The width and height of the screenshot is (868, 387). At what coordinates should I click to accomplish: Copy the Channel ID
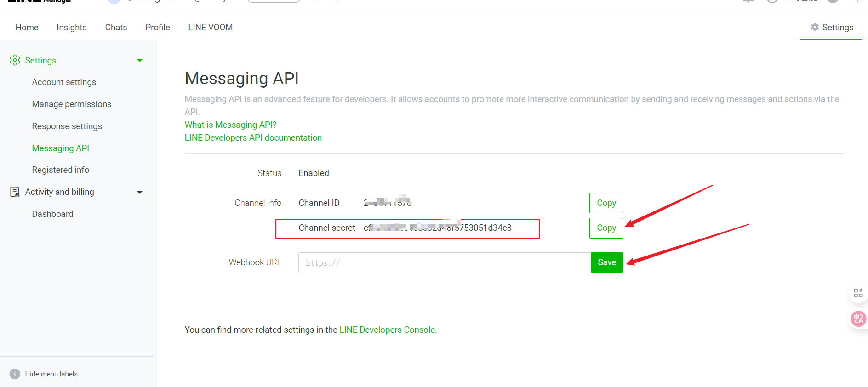606,203
